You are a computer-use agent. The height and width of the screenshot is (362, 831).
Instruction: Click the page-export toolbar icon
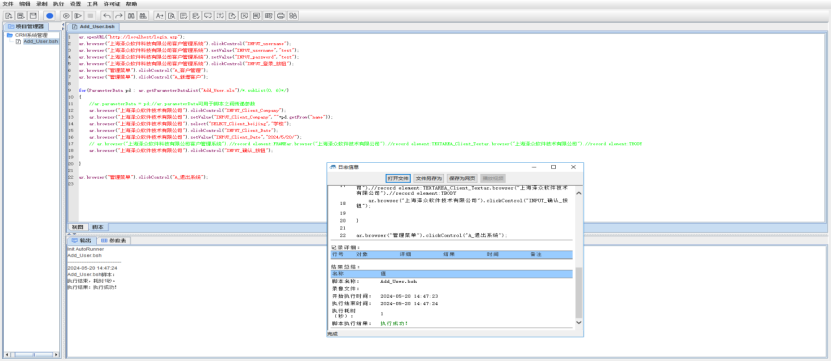click(x=232, y=15)
